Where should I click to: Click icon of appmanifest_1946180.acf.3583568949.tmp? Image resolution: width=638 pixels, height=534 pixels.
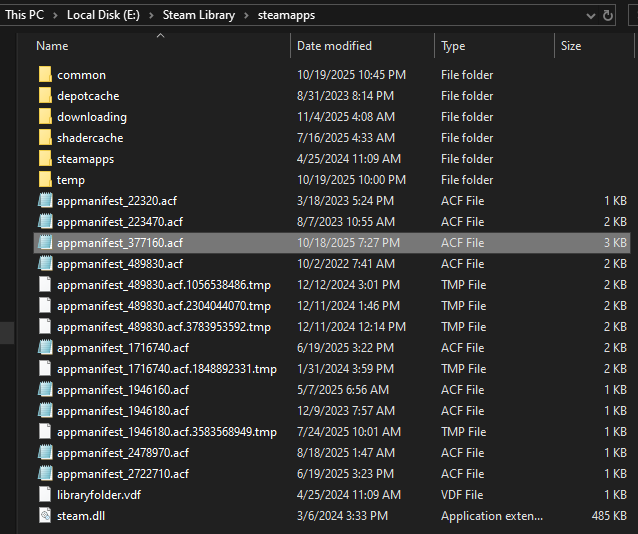click(45, 432)
